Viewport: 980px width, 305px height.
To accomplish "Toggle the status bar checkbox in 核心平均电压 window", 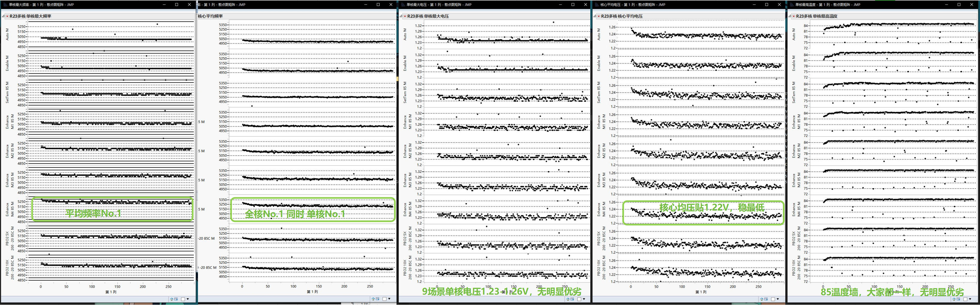I will (x=773, y=299).
